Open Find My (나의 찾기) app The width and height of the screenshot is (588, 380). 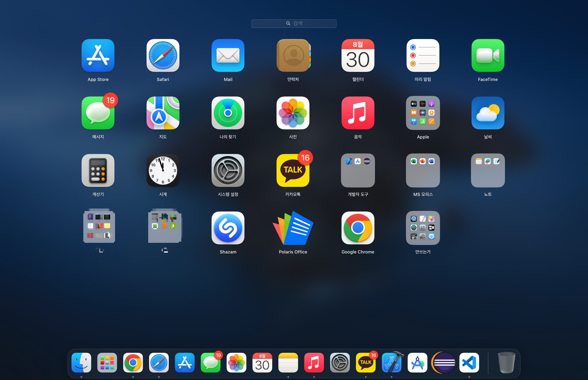pyautogui.click(x=228, y=113)
